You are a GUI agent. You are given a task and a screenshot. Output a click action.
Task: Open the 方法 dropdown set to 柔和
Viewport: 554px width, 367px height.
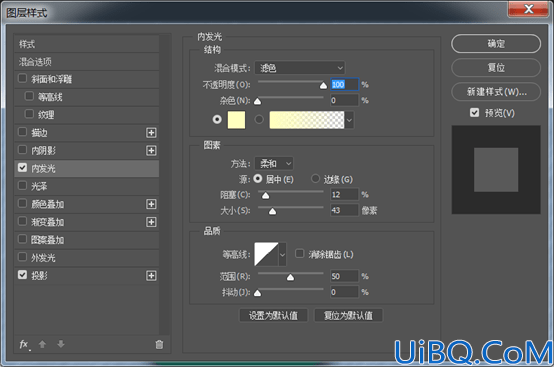click(x=274, y=164)
